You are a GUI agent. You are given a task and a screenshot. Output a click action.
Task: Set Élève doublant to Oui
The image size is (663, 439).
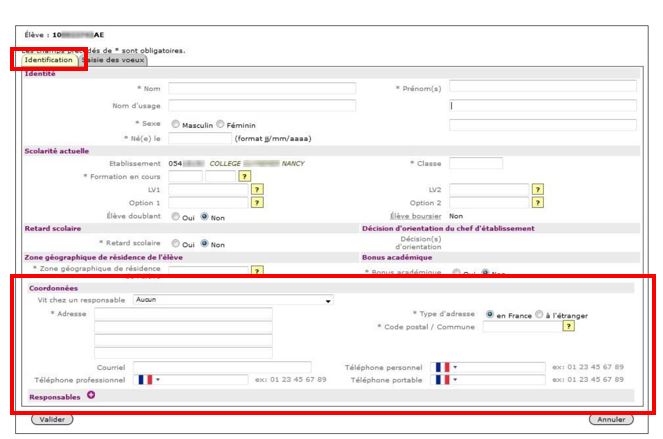pyautogui.click(x=176, y=215)
